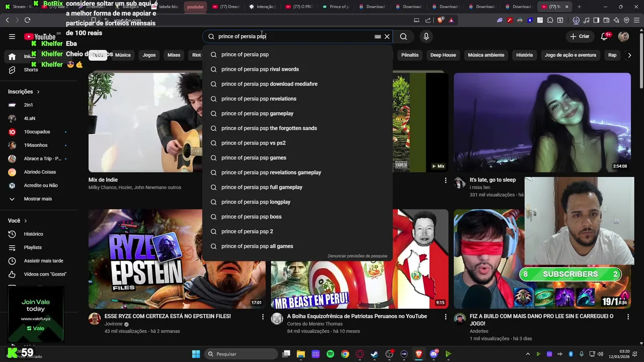
Task: Select suggestion 'prince of persia psp download mediafire'
Action: coord(297,84)
